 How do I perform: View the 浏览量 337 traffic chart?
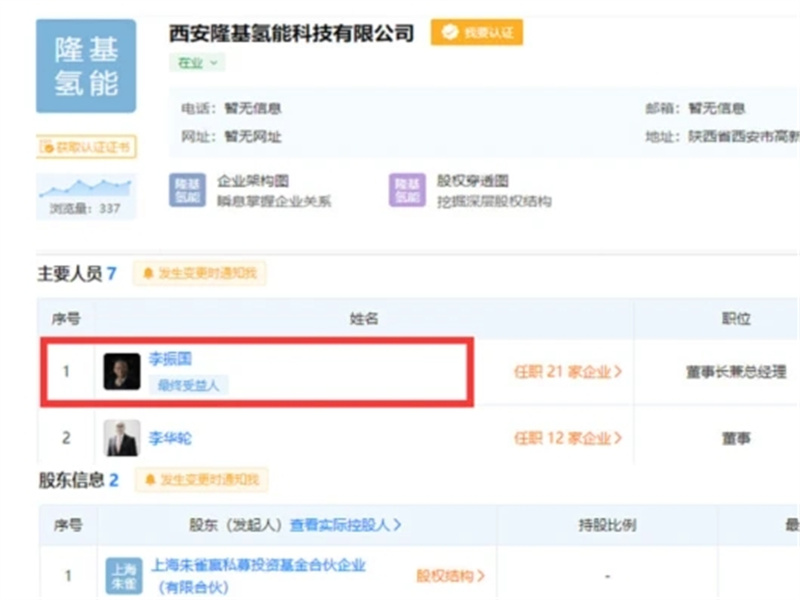tap(86, 196)
